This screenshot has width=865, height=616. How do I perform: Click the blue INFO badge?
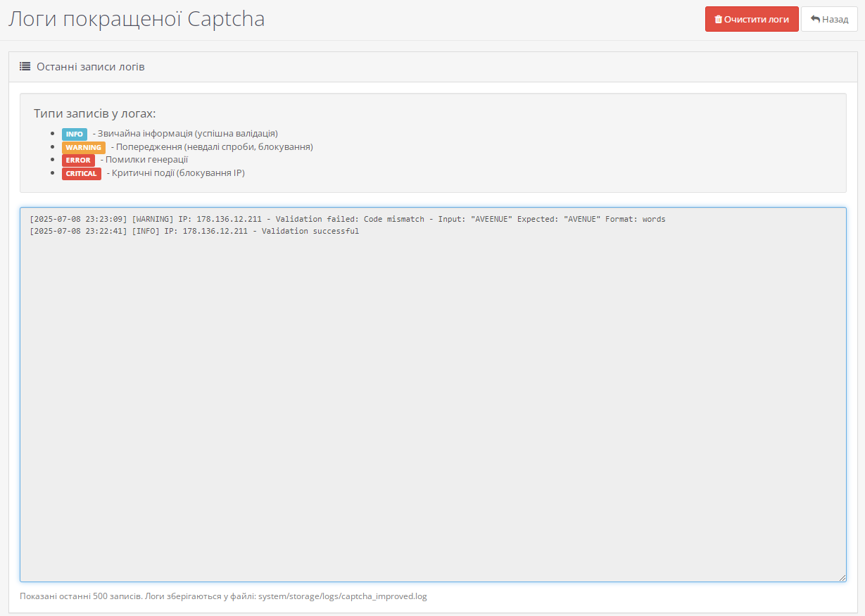click(x=75, y=134)
